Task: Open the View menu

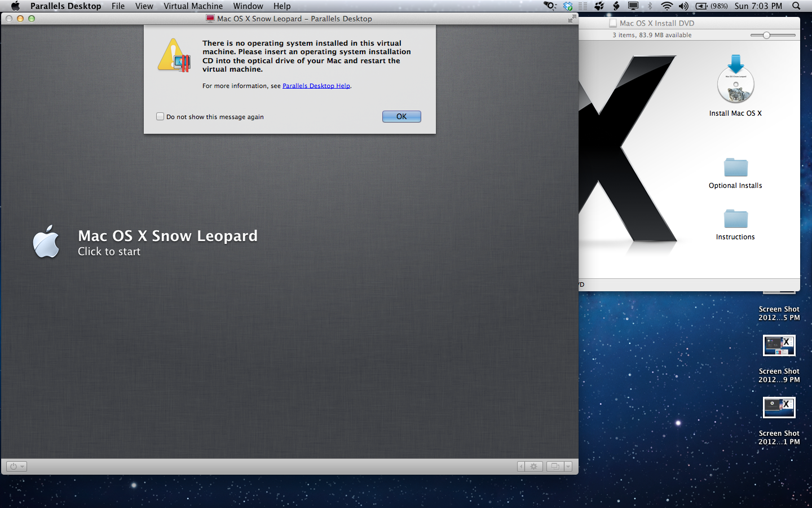Action: click(144, 6)
